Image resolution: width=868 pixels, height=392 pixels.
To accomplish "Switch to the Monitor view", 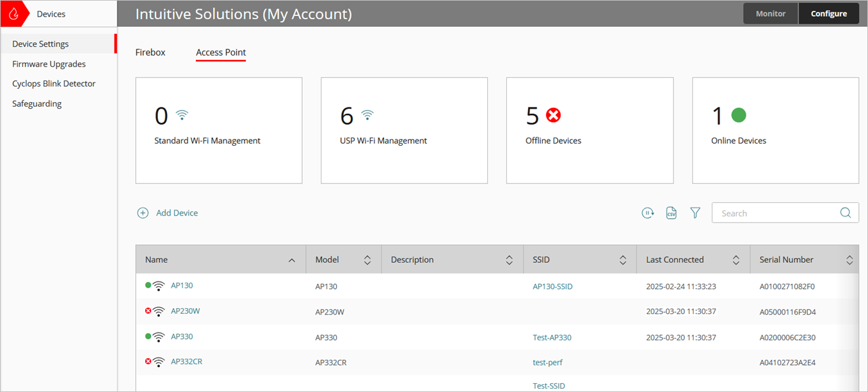I will tap(770, 13).
